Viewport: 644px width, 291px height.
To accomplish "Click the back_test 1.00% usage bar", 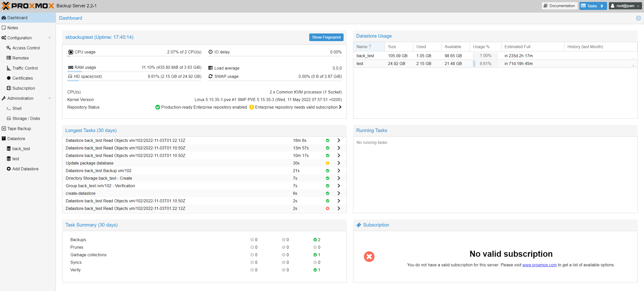I will 485,56.
